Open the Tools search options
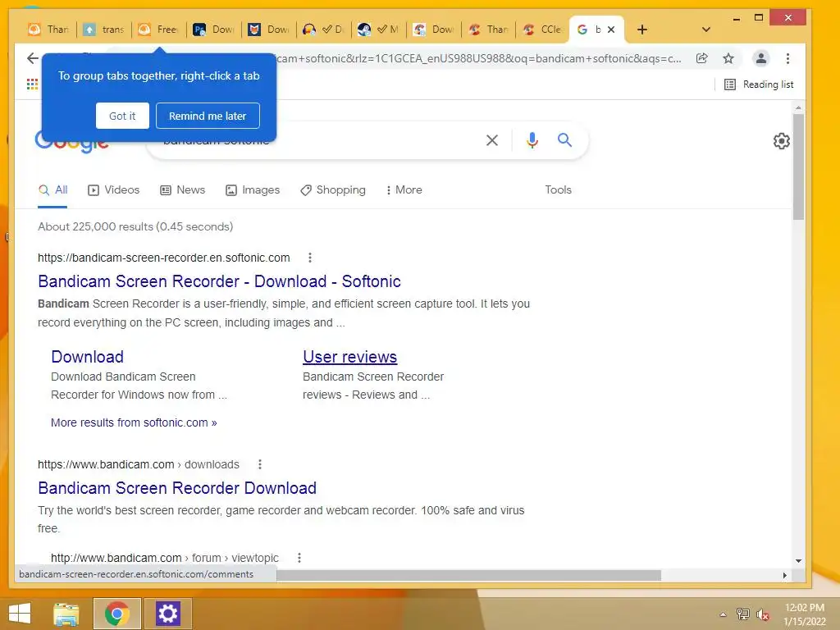Image resolution: width=840 pixels, height=630 pixels. click(x=558, y=190)
